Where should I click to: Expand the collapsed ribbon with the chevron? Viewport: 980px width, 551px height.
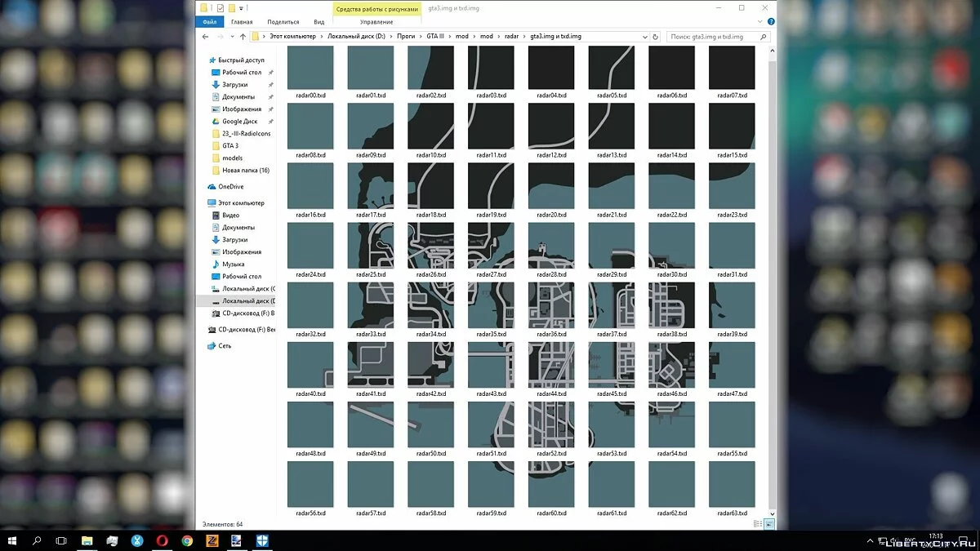tap(759, 22)
